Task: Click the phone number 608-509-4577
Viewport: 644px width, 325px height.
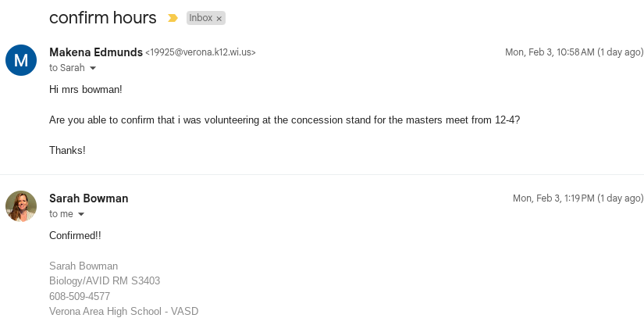Action: tap(80, 296)
